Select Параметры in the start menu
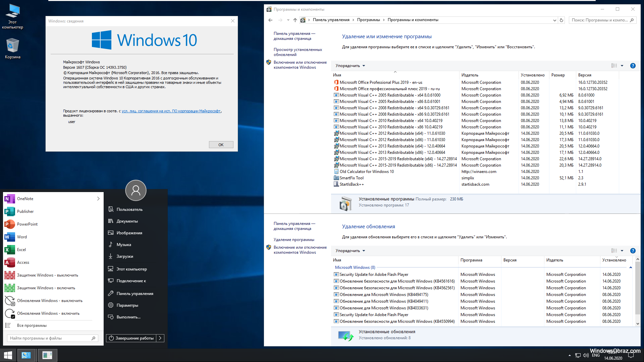This screenshot has height=362, width=644. (x=127, y=305)
